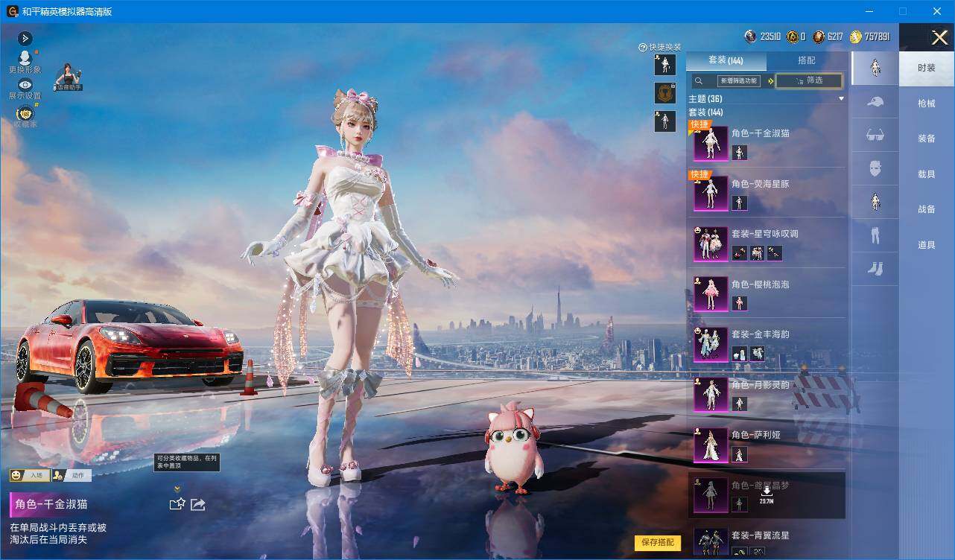Open the 载具 menu tab
Image resolution: width=955 pixels, height=560 pixels.
pyautogui.click(x=927, y=174)
